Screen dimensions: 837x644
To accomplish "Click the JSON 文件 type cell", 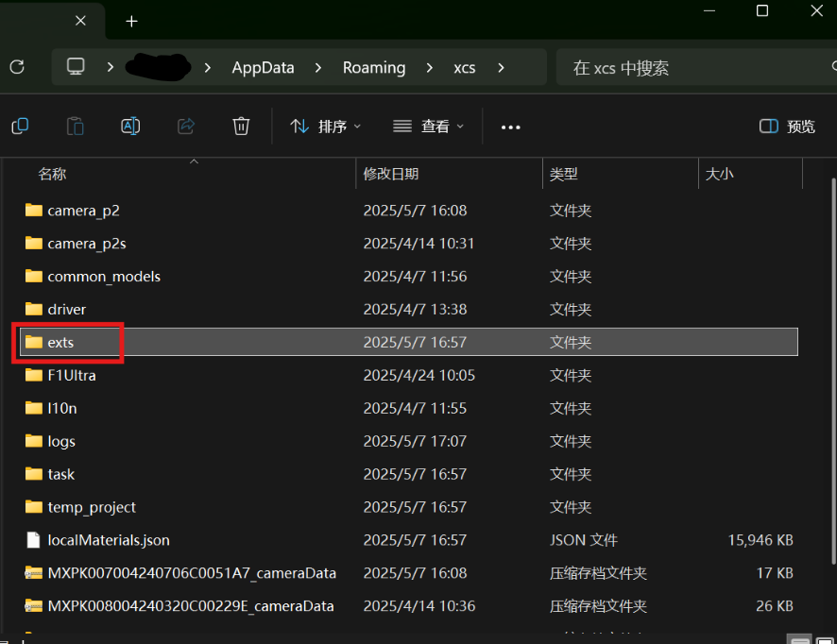I will pos(584,540).
